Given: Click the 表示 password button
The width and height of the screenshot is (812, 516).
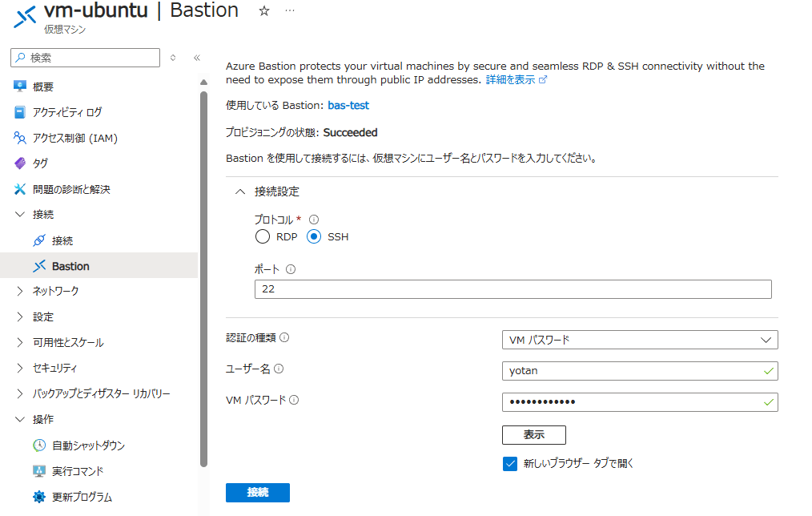Looking at the screenshot, I should 533,434.
